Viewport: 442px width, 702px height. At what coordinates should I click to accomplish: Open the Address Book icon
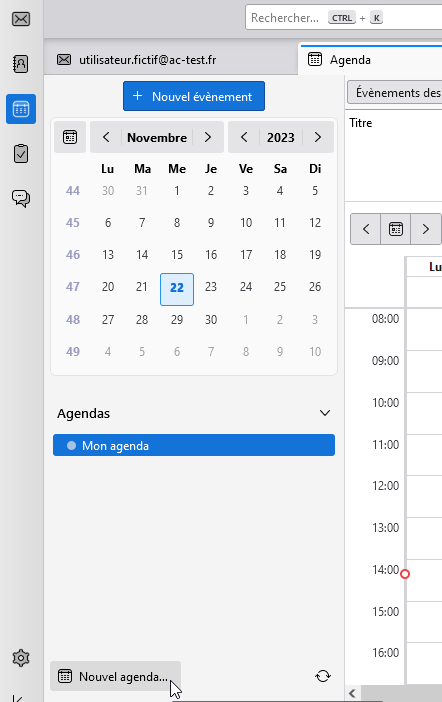(x=21, y=64)
